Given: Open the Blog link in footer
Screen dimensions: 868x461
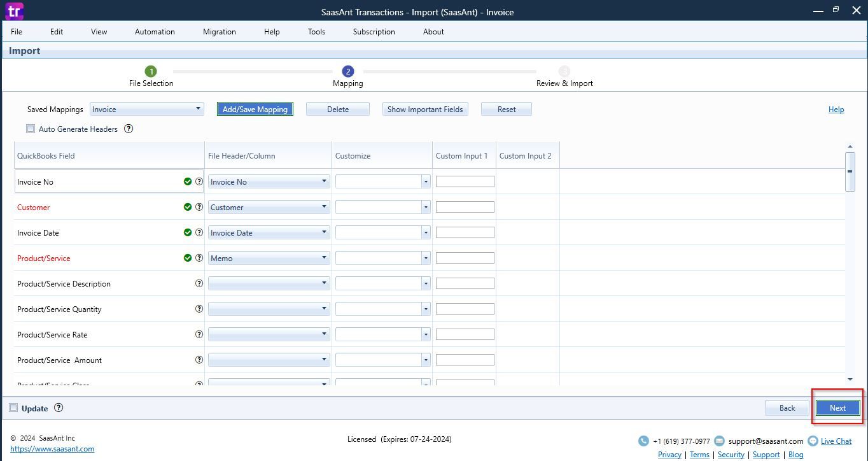Looking at the screenshot, I should (x=795, y=455).
